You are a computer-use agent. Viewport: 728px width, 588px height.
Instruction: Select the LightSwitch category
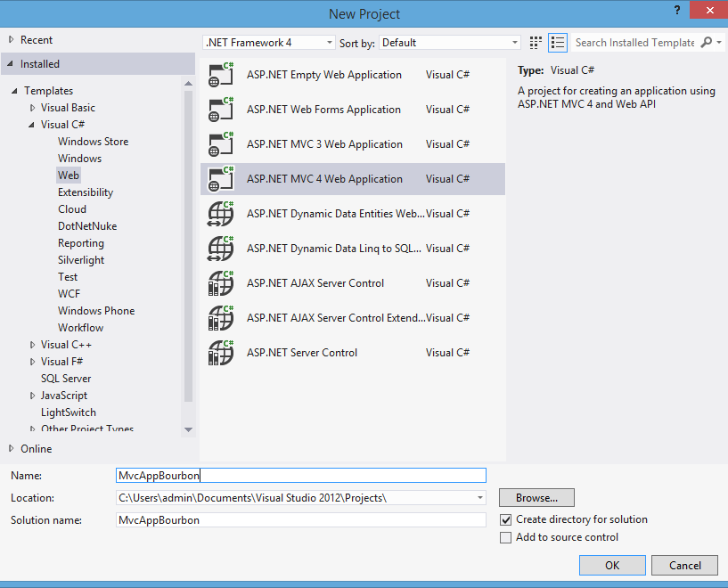pyautogui.click(x=69, y=412)
